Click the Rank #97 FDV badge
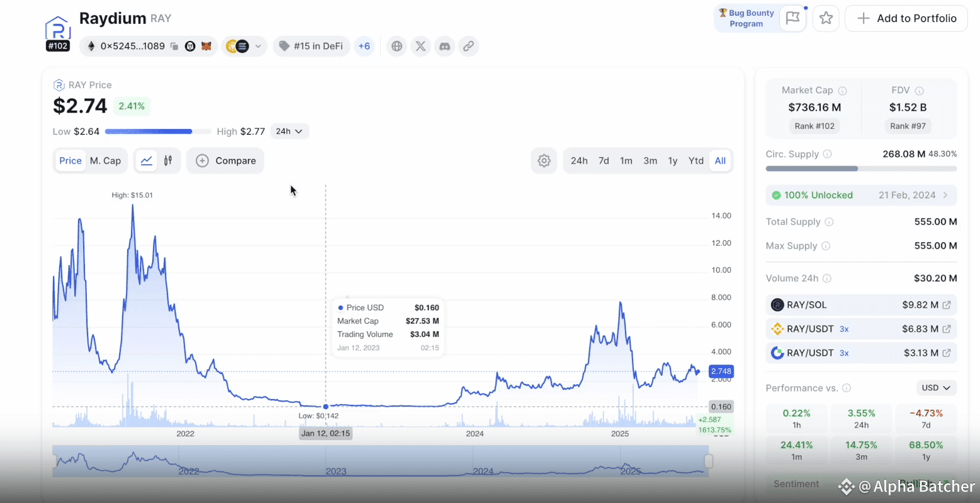The width and height of the screenshot is (980, 503). pos(908,126)
